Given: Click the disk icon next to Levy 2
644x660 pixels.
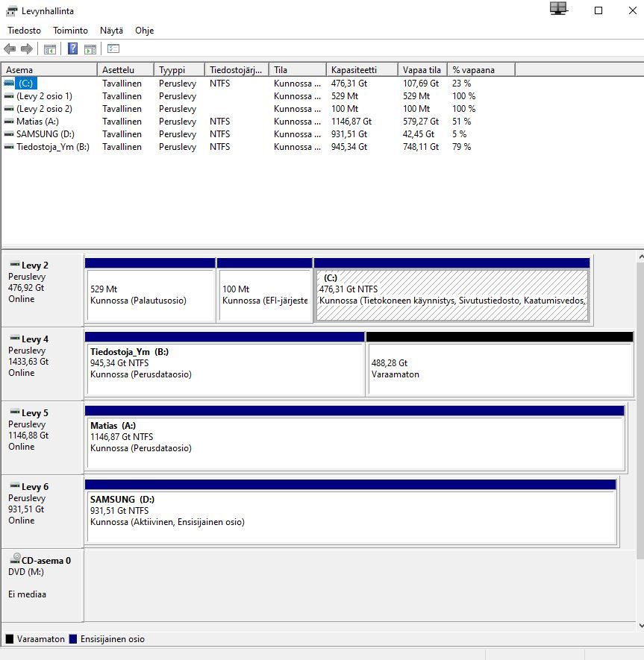Looking at the screenshot, I should (x=15, y=264).
